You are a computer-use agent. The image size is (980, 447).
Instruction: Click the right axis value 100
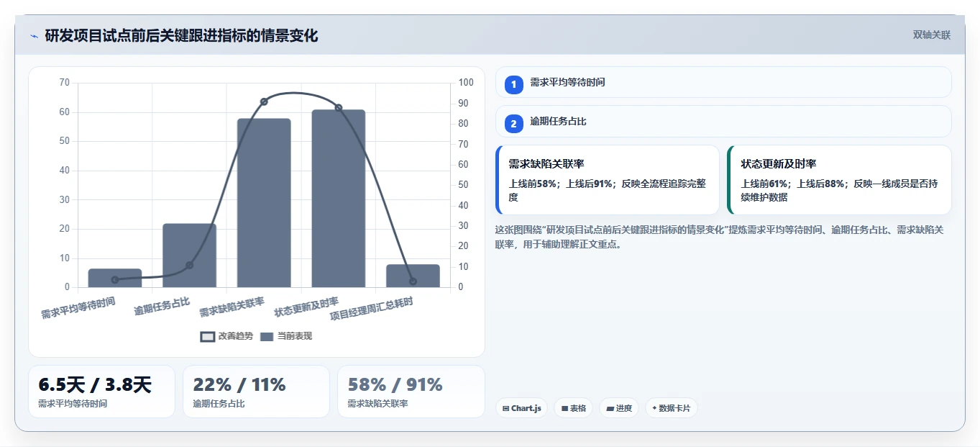tap(466, 83)
